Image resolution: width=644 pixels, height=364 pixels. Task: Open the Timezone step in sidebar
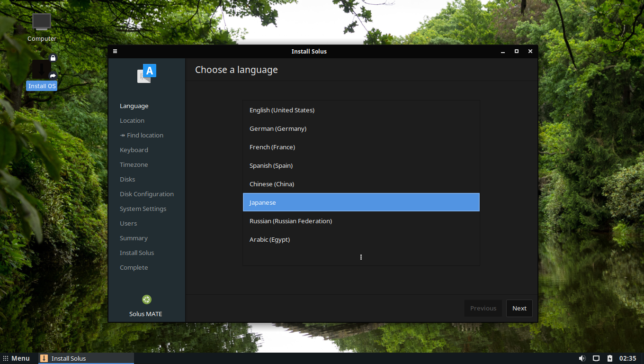(134, 165)
